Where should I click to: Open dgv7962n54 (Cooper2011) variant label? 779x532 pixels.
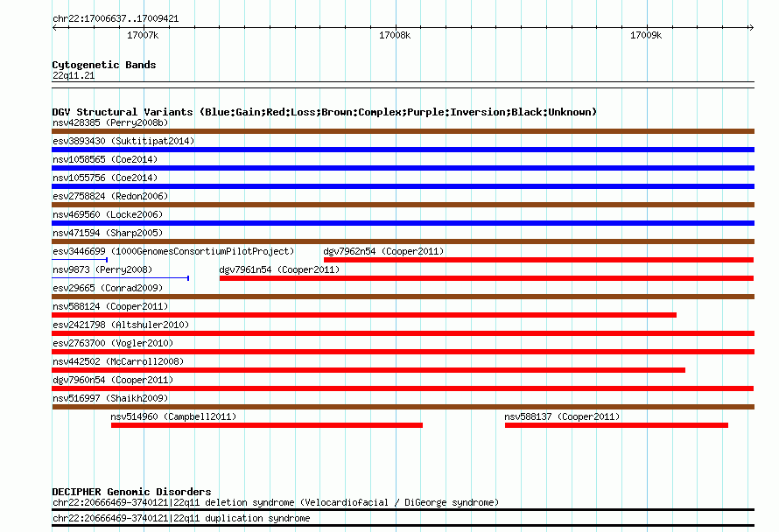[x=383, y=251]
